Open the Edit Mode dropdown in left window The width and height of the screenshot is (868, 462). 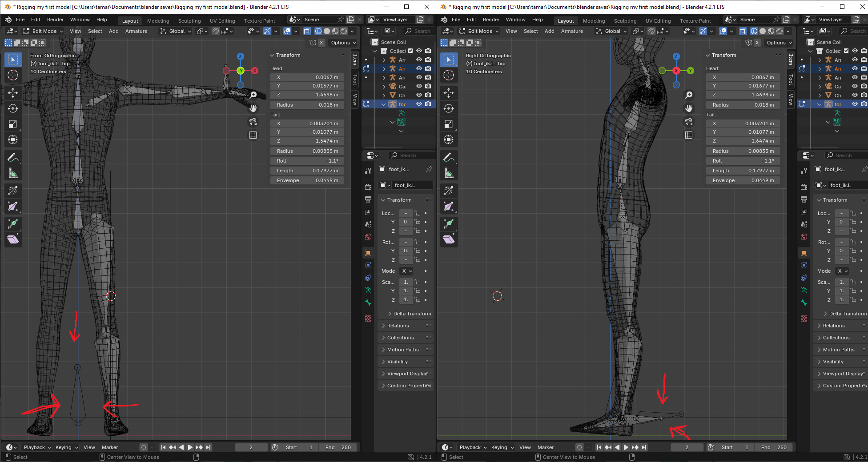tap(43, 31)
